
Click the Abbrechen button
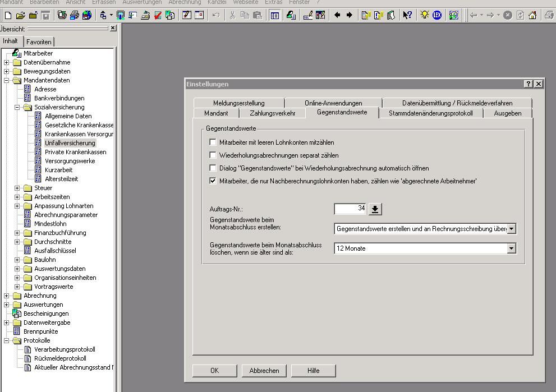pos(264,371)
